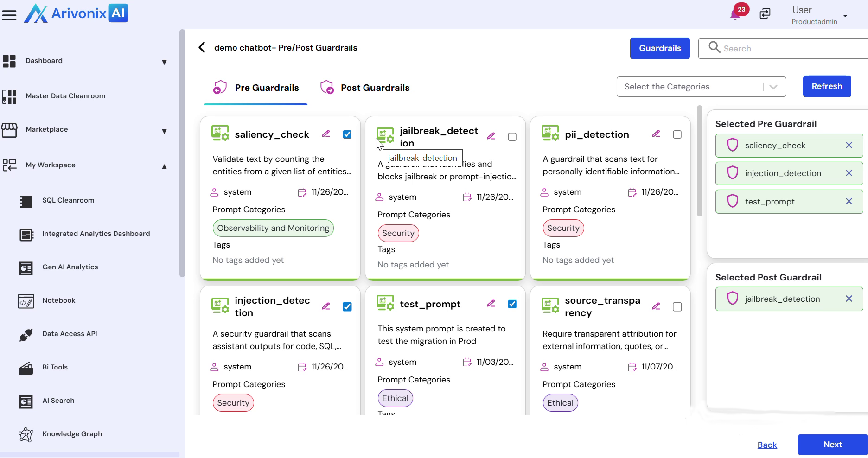This screenshot has width=868, height=458.
Task: Click the notifications bell icon
Action: 735,14
